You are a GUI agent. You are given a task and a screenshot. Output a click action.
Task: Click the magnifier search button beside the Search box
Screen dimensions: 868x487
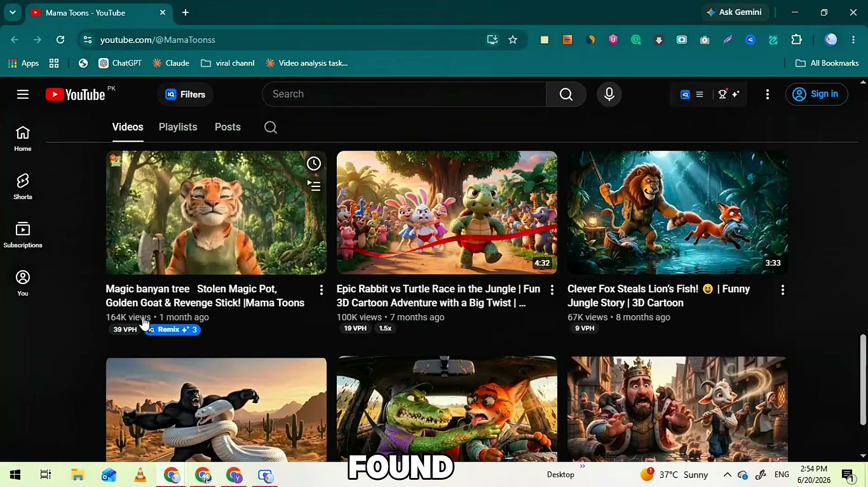pyautogui.click(x=566, y=94)
